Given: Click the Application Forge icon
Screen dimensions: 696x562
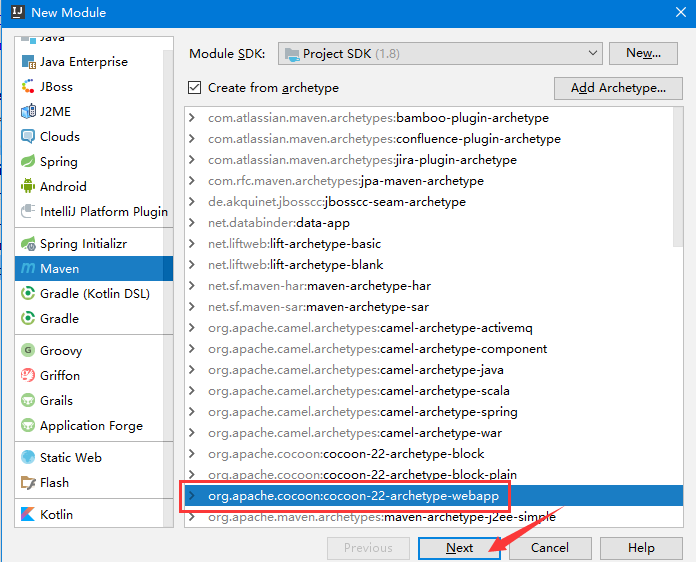Looking at the screenshot, I should point(28,425).
